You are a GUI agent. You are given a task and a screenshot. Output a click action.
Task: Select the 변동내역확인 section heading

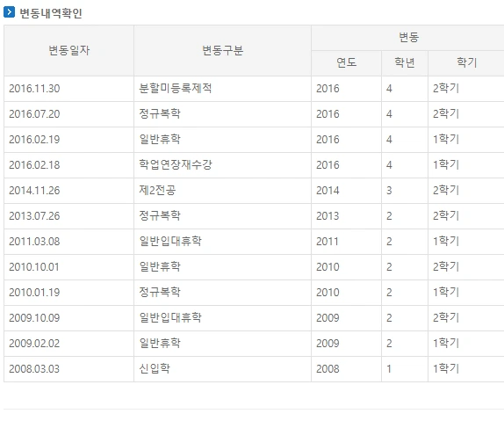click(x=51, y=13)
